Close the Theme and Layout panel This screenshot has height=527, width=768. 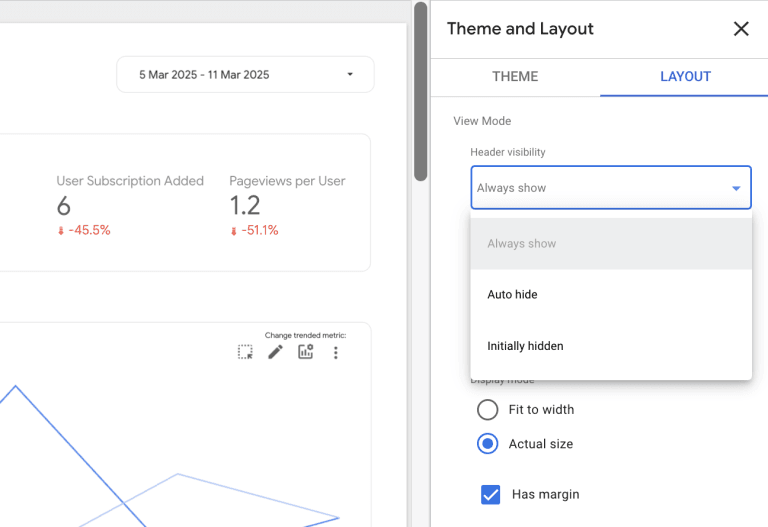tap(741, 29)
